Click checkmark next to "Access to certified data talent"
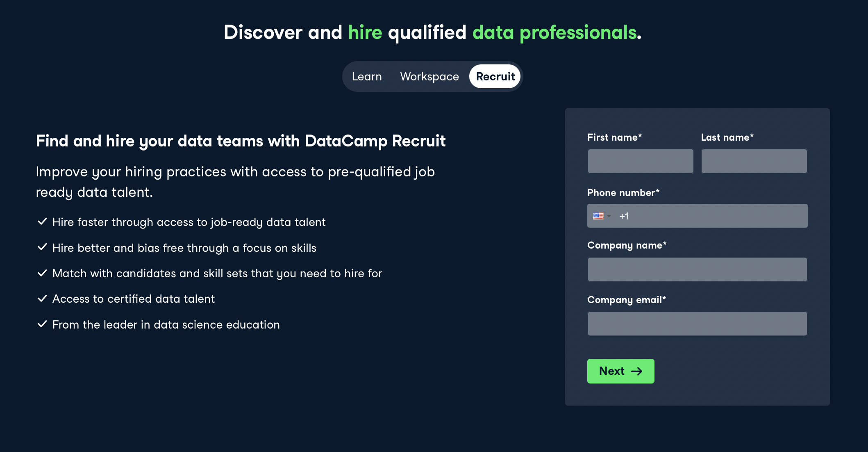The width and height of the screenshot is (868, 452). (x=42, y=299)
